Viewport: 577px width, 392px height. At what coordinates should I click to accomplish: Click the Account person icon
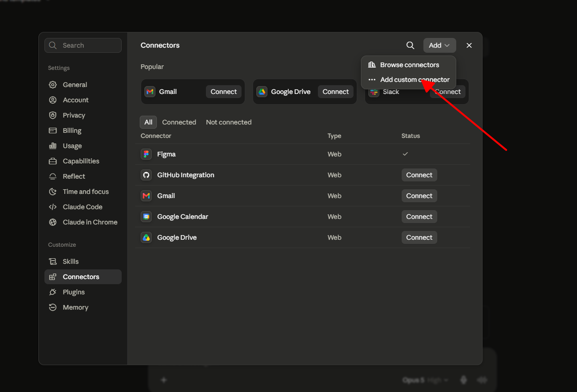click(x=53, y=100)
